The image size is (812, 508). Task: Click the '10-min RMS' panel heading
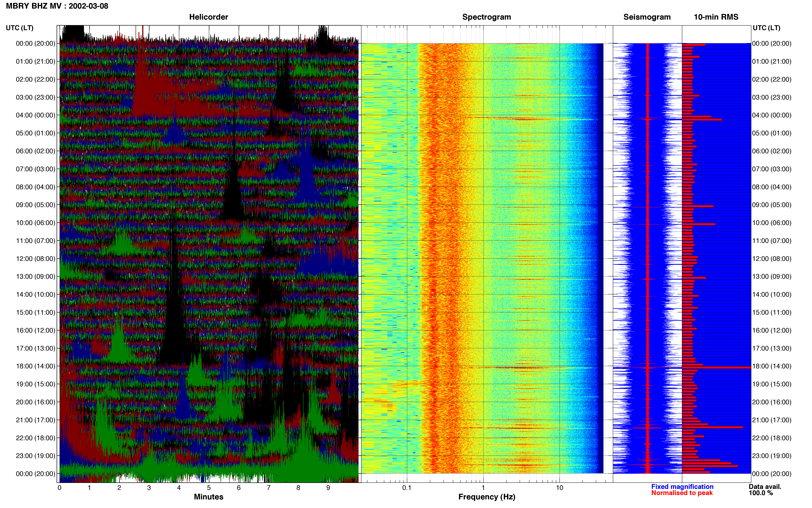716,17
